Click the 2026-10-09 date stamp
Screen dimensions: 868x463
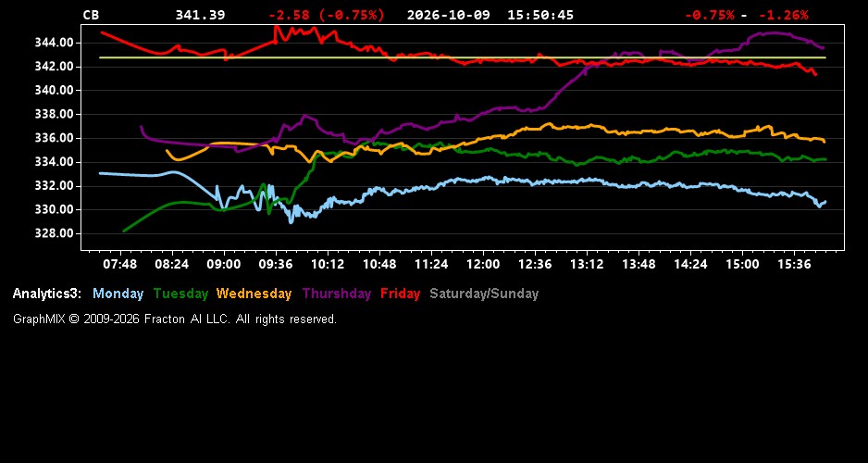449,15
